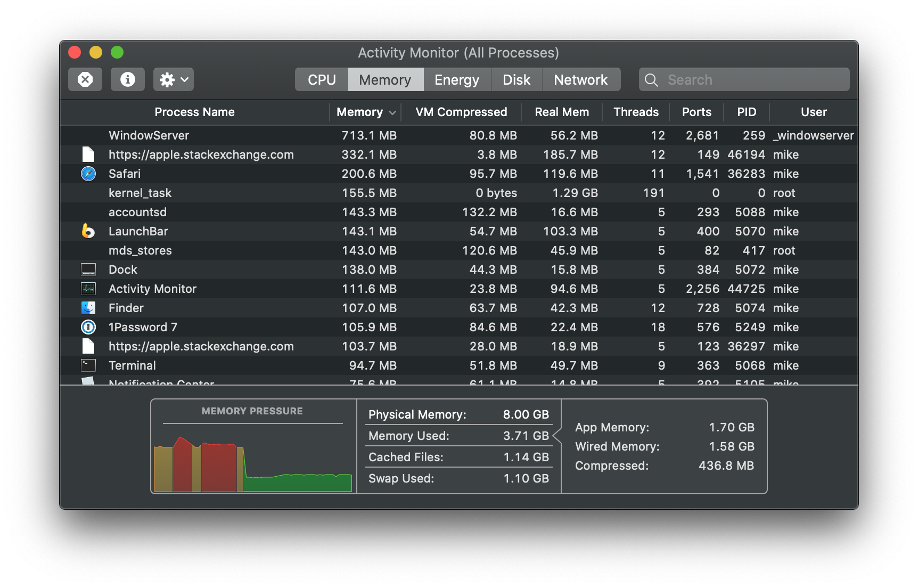Switch to the Disk tab
The width and height of the screenshot is (918, 588).
[517, 79]
